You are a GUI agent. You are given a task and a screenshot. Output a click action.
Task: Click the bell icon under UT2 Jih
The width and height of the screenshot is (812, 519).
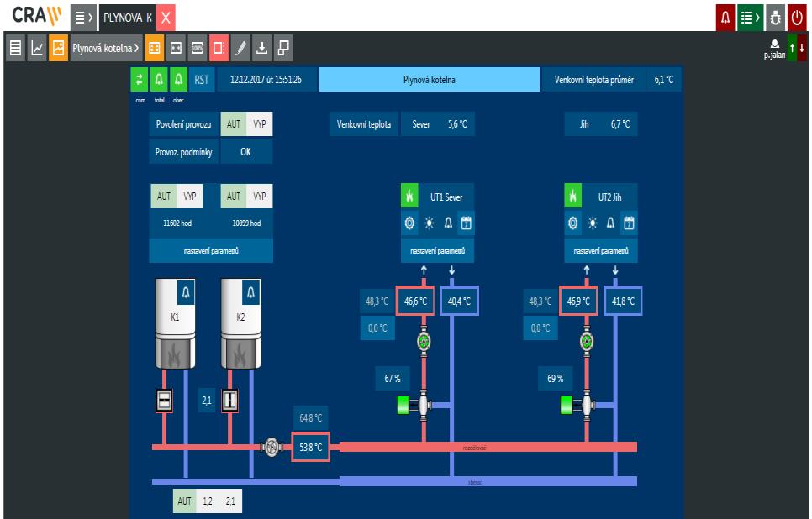tap(610, 223)
